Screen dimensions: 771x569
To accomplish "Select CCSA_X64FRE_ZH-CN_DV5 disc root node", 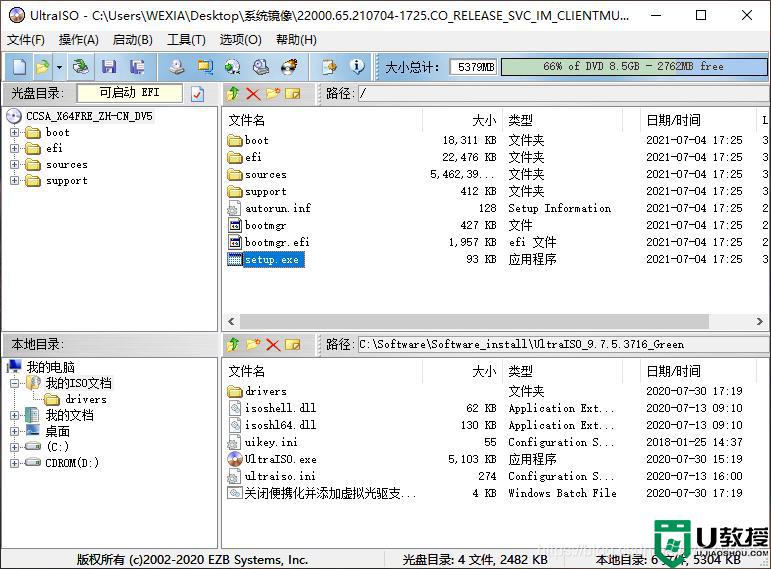I will pyautogui.click(x=89, y=116).
